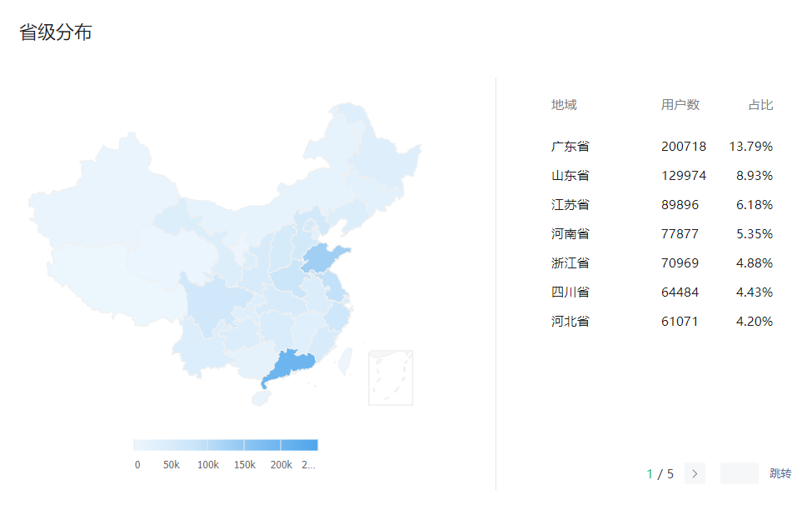
Task: Click the 跳转 jump button
Action: point(780,473)
